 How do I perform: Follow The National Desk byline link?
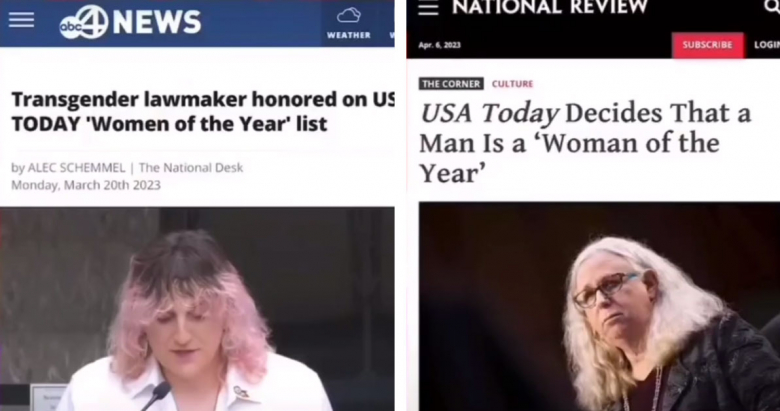191,168
